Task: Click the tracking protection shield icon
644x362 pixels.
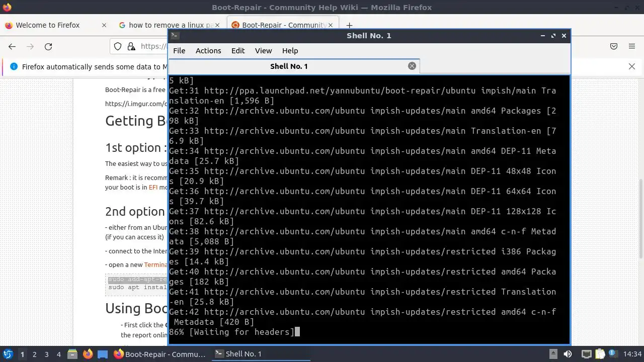Action: point(118,46)
